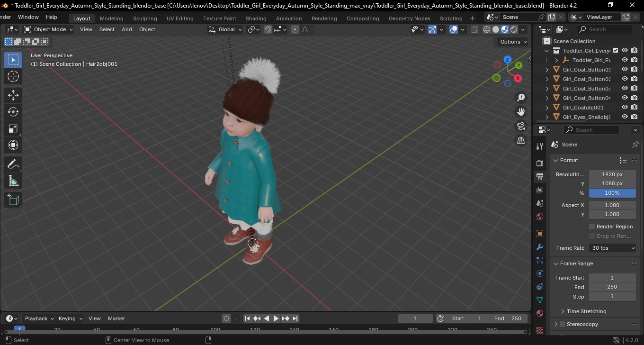Open the Keying dropdown in timeline
This screenshot has height=345, width=644.
(70, 318)
